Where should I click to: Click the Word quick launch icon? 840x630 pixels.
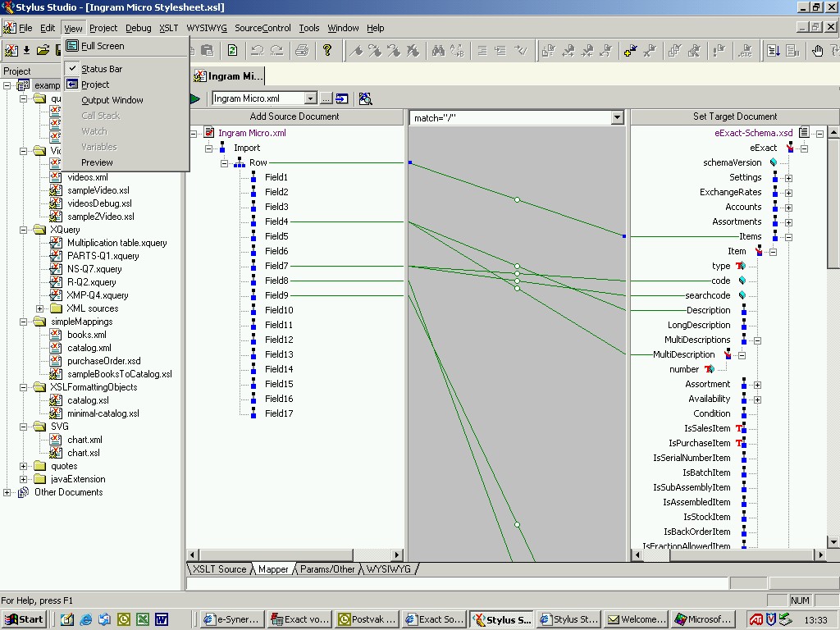[x=162, y=620]
